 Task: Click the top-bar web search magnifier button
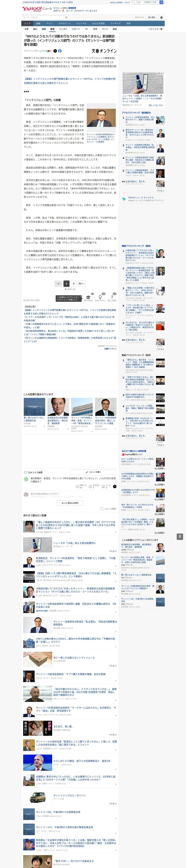pos(161,2)
